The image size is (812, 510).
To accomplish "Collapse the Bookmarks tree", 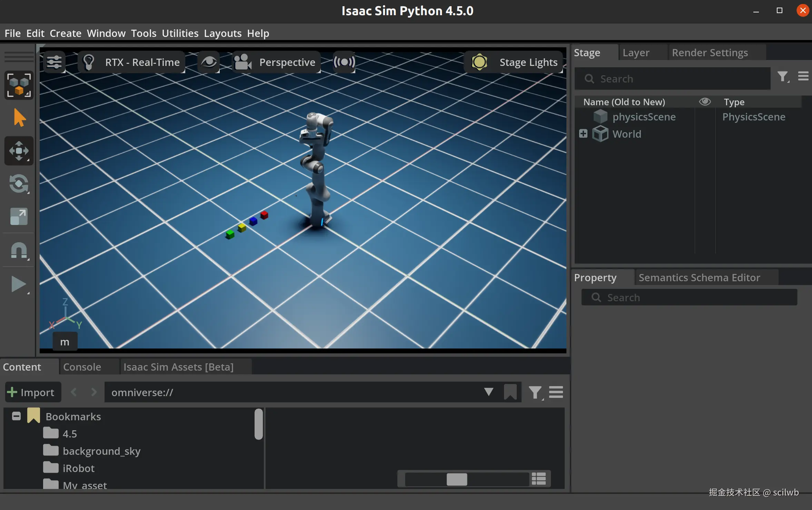I will click(x=16, y=416).
